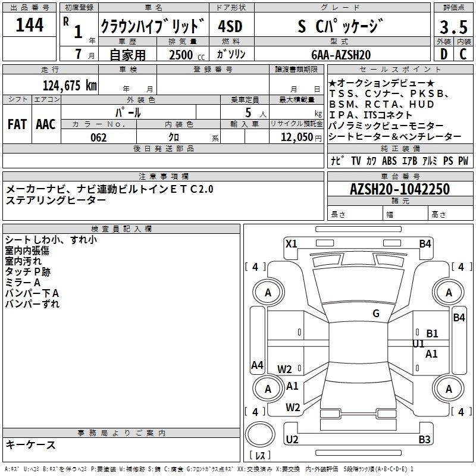
Task: Select the vehicle history 自家用
Action: (x=127, y=55)
